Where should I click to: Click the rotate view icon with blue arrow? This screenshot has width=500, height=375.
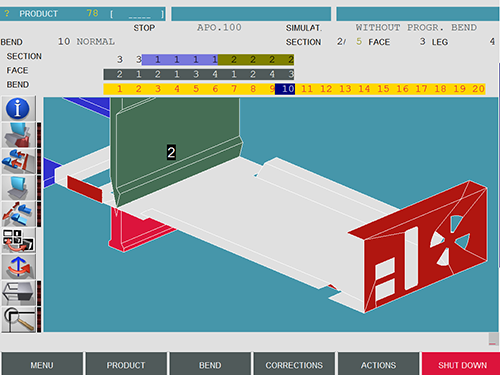(x=19, y=267)
